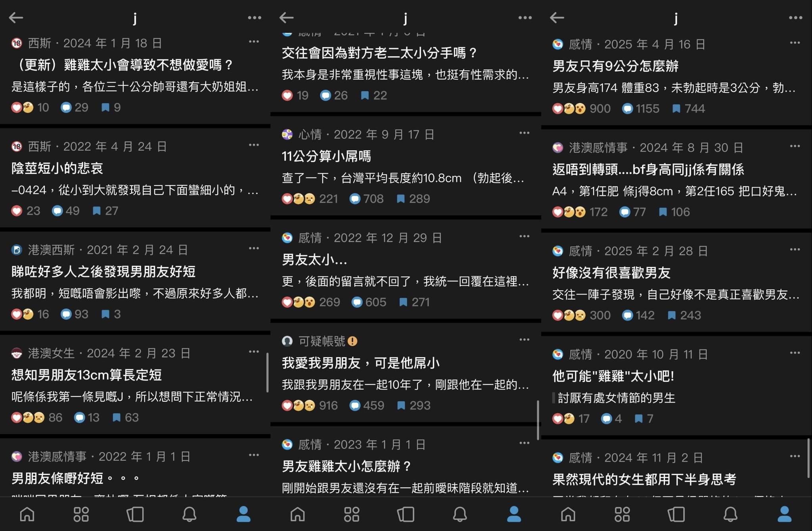The image size is (812, 531).
Task: Open the 港澳感情事 board from the 2024 年 8 月 30 日 post
Action: [598, 148]
